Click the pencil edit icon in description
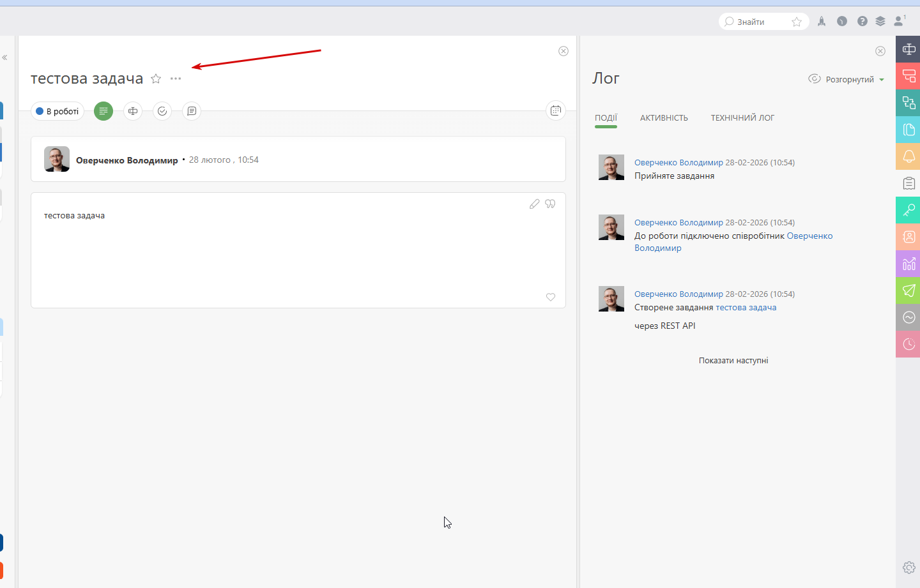 point(534,204)
